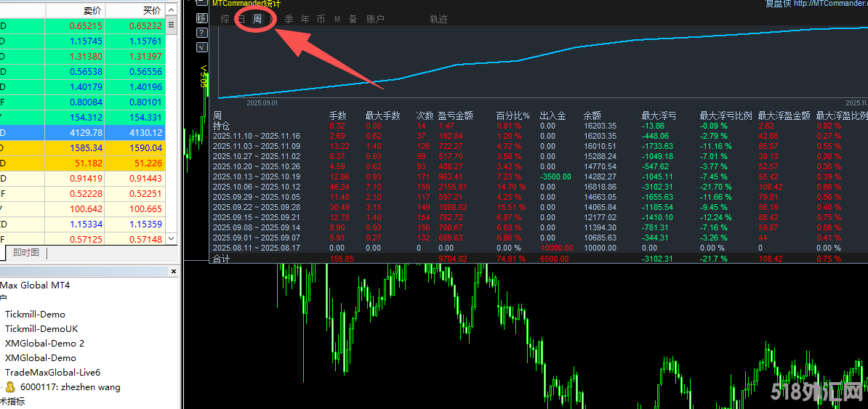Viewport: 868px width, 409px height.
Task: Open the 年 yearly tab
Action: (x=305, y=20)
